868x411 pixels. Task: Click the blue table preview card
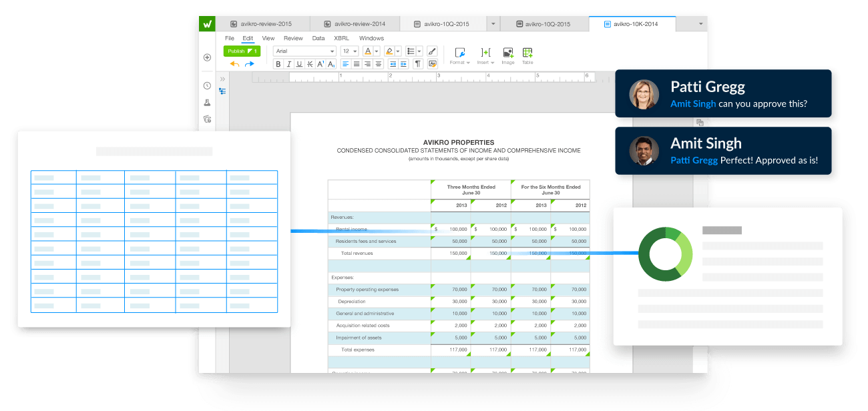point(154,229)
